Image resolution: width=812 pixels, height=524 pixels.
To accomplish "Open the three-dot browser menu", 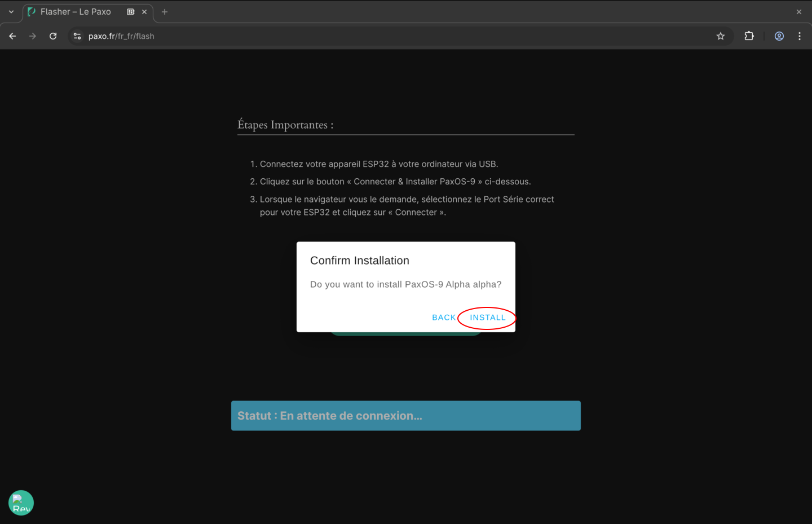I will [x=799, y=36].
